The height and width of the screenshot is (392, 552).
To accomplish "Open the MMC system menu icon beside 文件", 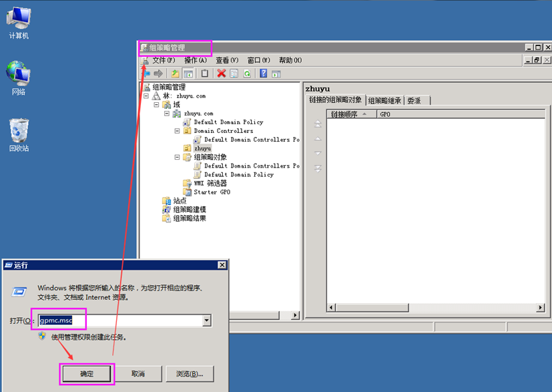I will pos(145,61).
